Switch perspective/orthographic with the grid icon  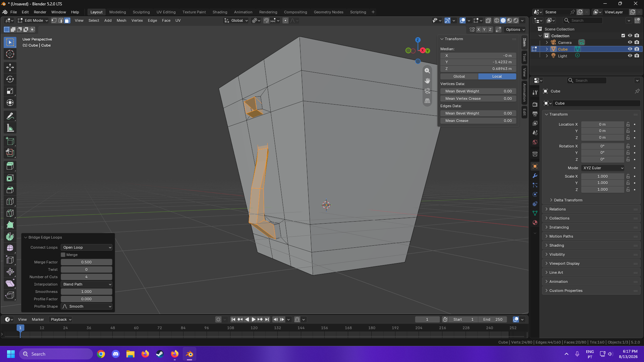point(427,101)
